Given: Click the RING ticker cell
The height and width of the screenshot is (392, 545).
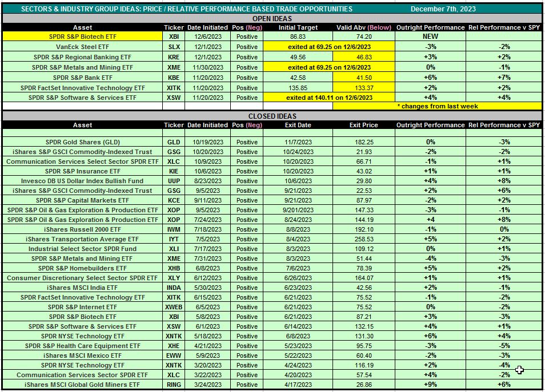Looking at the screenshot, I should [x=173, y=385].
